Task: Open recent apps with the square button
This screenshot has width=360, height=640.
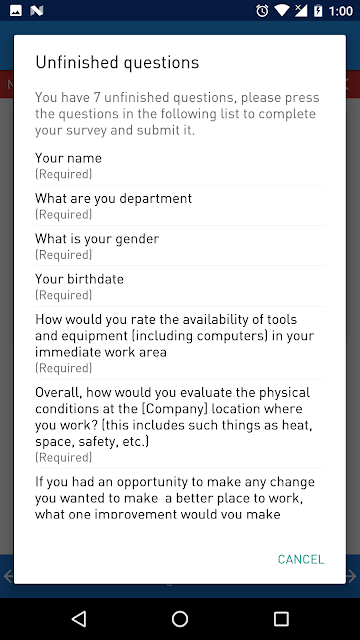Action: point(281,619)
